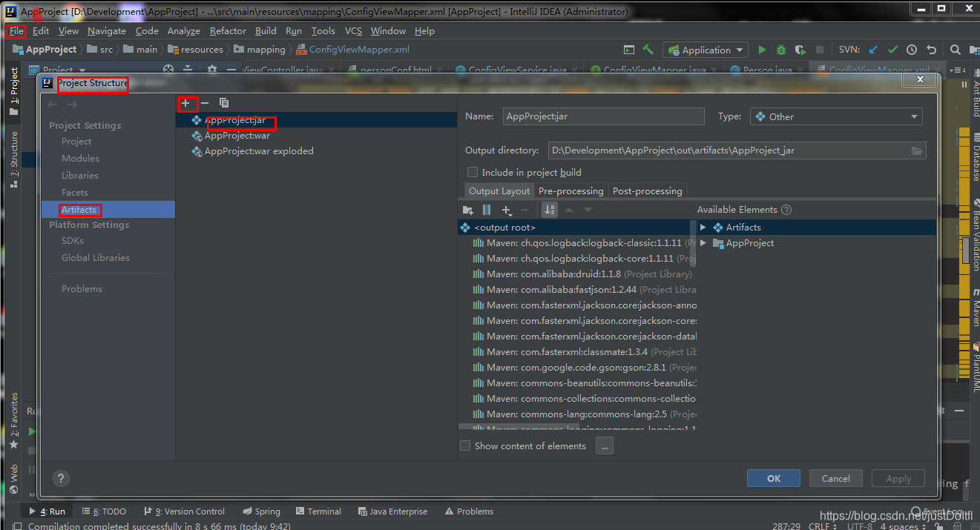
Task: Add copy of element in output layout
Action: (507, 211)
